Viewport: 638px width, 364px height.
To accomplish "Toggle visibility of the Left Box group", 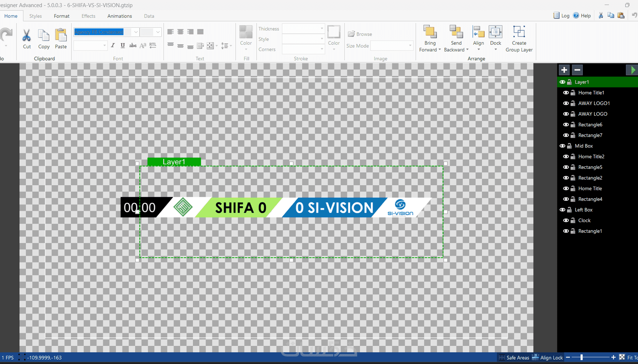I will pyautogui.click(x=562, y=210).
